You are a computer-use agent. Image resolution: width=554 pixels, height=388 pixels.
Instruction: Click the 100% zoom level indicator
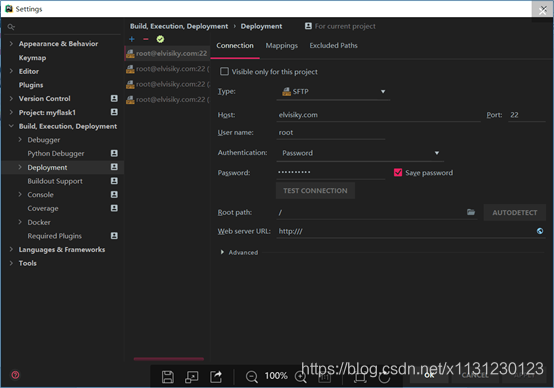pyautogui.click(x=276, y=376)
